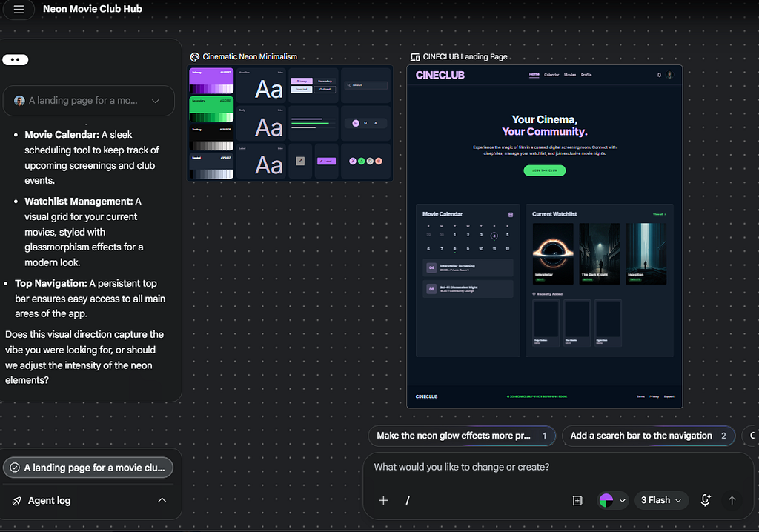Click Movies tab in CINECLUB mockup nav
759x532 pixels.
tap(570, 75)
